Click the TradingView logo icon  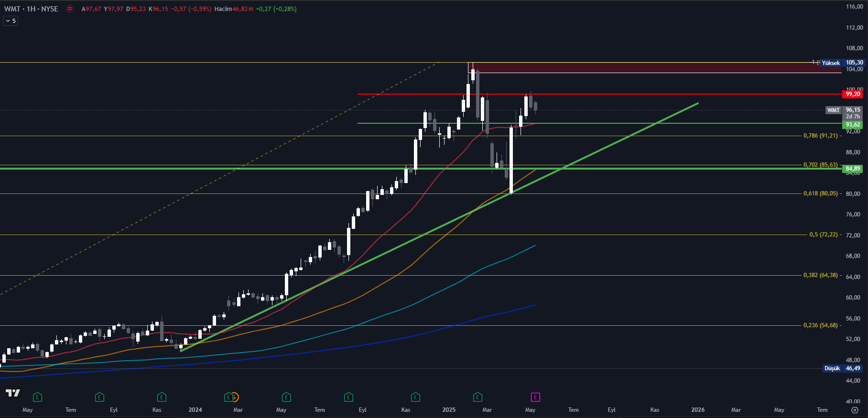point(13,393)
